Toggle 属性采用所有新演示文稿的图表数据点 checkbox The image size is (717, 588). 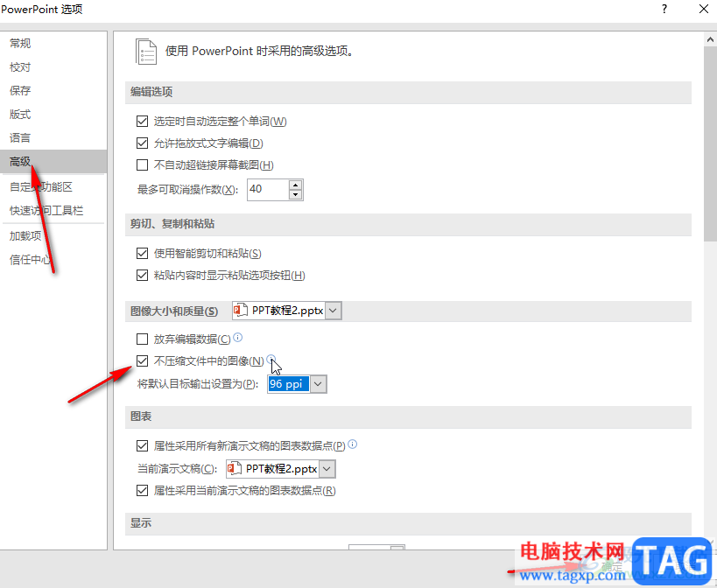pos(142,445)
